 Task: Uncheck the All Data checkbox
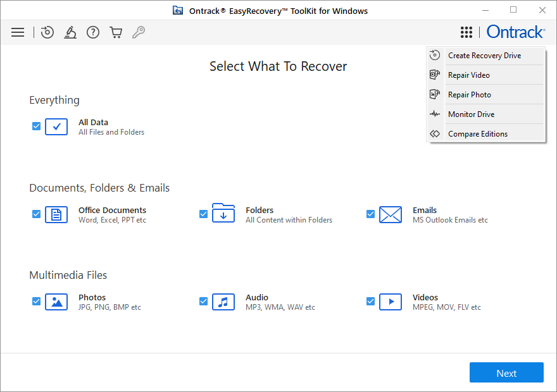pos(36,126)
